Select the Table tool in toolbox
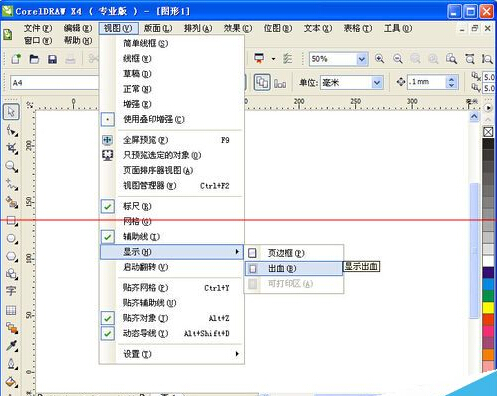Screen dimensions: 497x396 pyautogui.click(x=11, y=310)
